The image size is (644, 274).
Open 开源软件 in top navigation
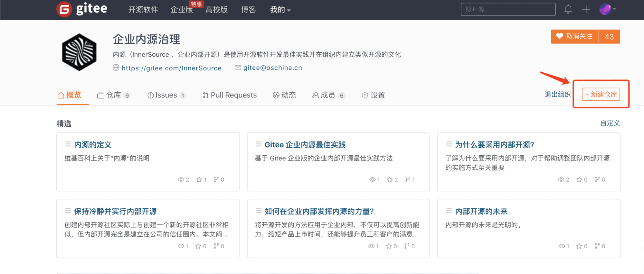[143, 10]
